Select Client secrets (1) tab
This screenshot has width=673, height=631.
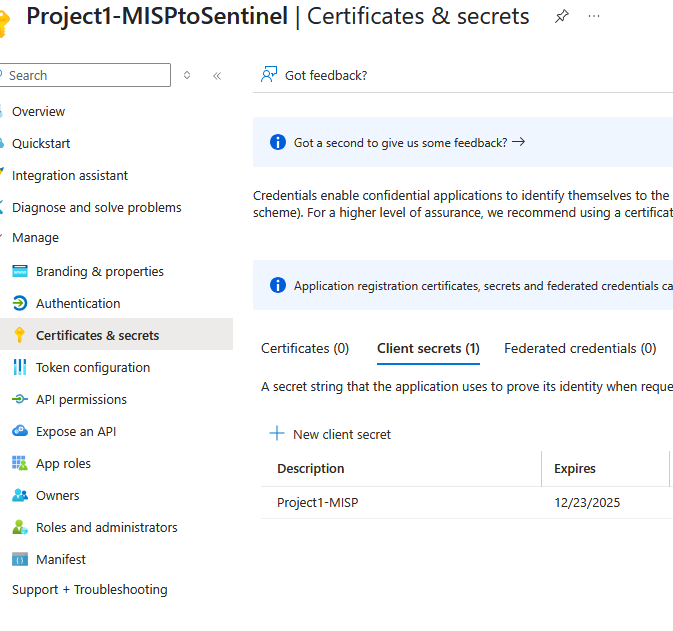(x=428, y=349)
